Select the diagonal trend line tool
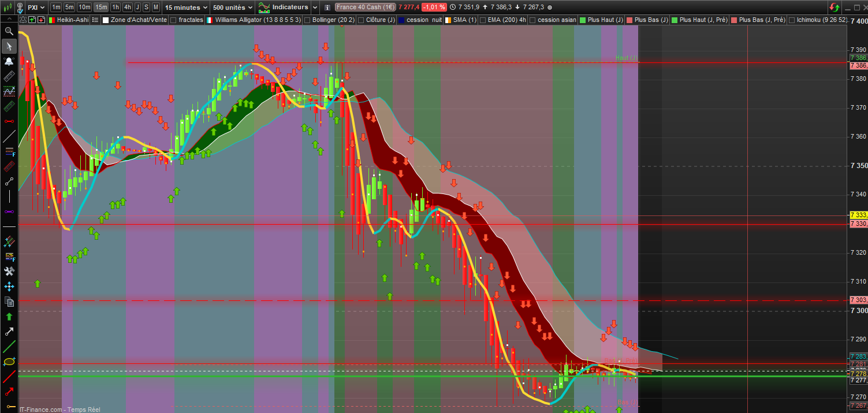 coord(9,136)
